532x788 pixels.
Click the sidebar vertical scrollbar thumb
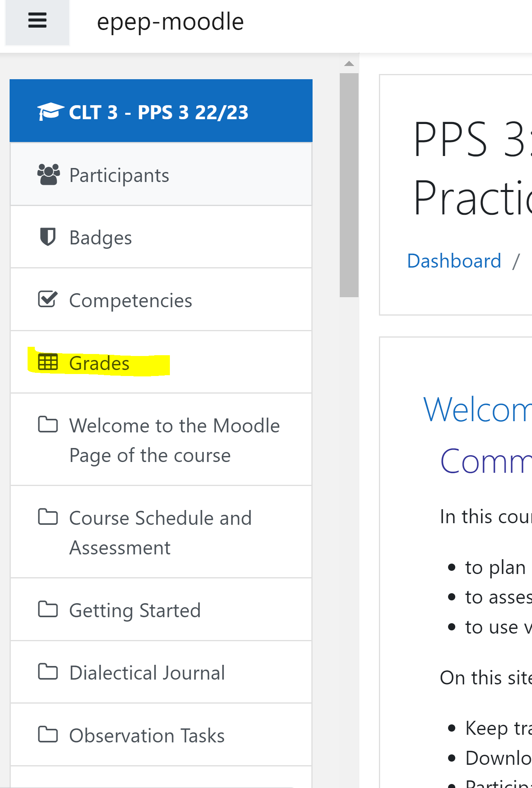(349, 185)
